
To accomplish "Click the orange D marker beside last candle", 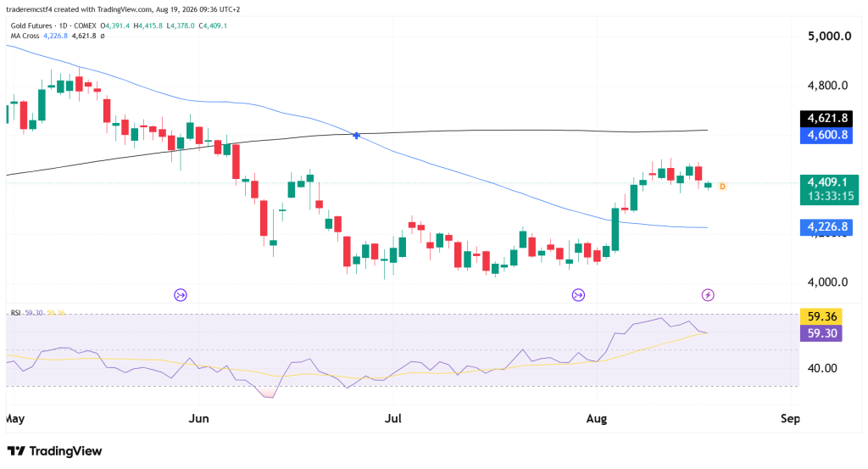I will tap(722, 187).
